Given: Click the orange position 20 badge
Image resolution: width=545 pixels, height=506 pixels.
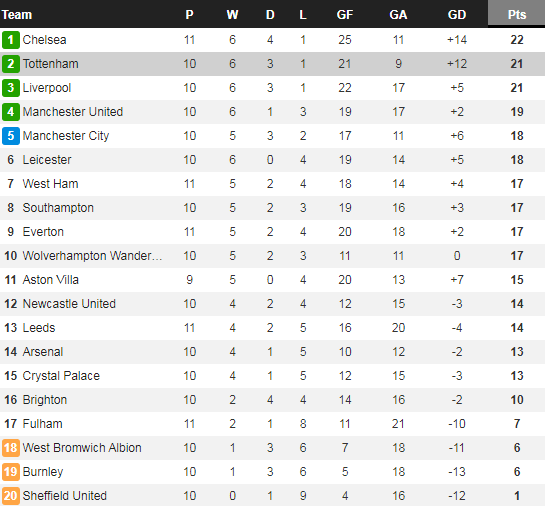Looking at the screenshot, I should 10,496.
